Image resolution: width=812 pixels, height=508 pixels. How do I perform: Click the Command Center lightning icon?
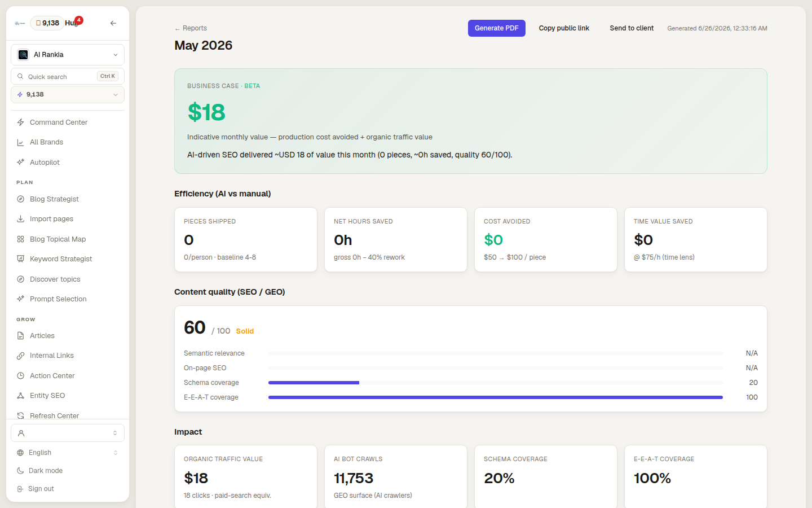20,122
